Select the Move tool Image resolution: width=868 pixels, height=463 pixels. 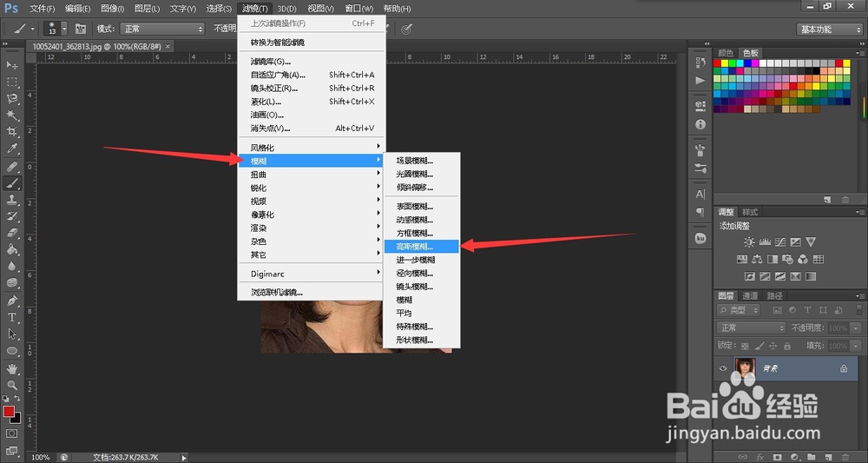11,65
